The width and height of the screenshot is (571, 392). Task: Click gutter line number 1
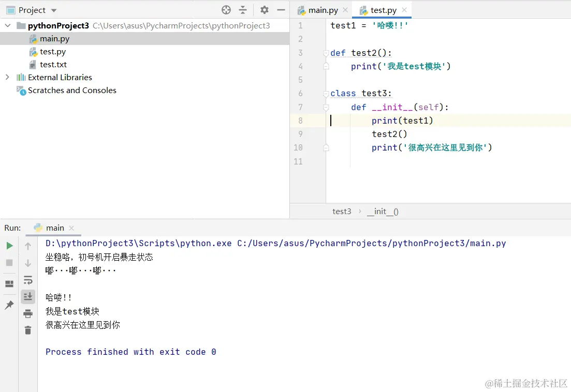(x=300, y=25)
